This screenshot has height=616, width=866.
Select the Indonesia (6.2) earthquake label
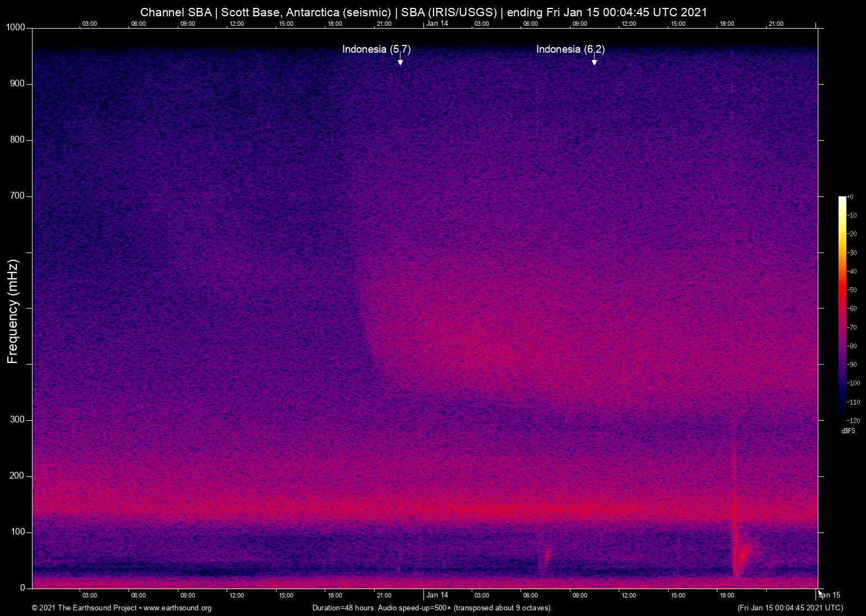tap(570, 49)
